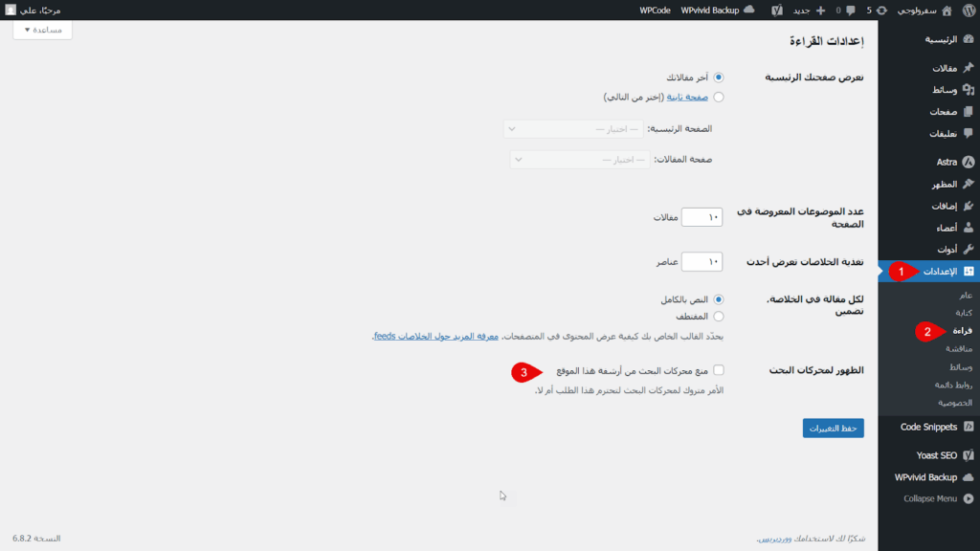The width and height of the screenshot is (980, 551).
Task: Select the excerpt feed radio option
Action: (x=718, y=317)
